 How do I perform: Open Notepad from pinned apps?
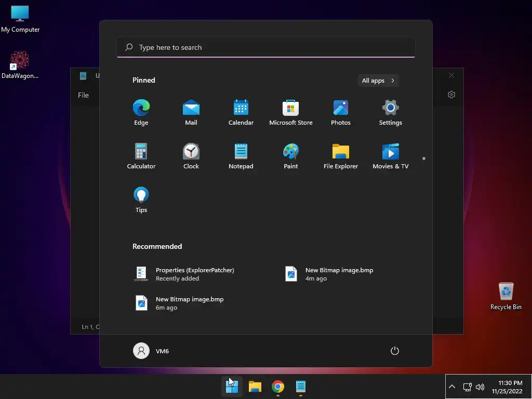click(x=241, y=156)
